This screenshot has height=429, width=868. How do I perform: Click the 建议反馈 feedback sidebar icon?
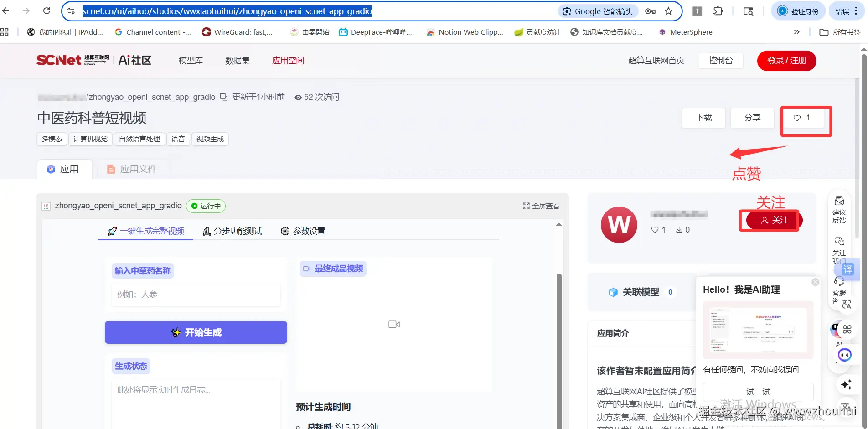(839, 210)
